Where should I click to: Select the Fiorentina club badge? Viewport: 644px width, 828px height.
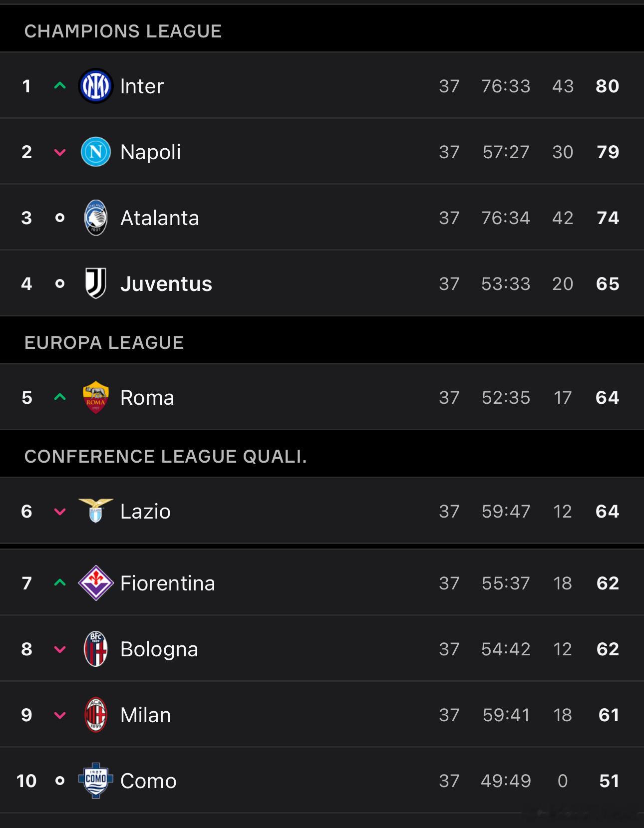pos(96,583)
